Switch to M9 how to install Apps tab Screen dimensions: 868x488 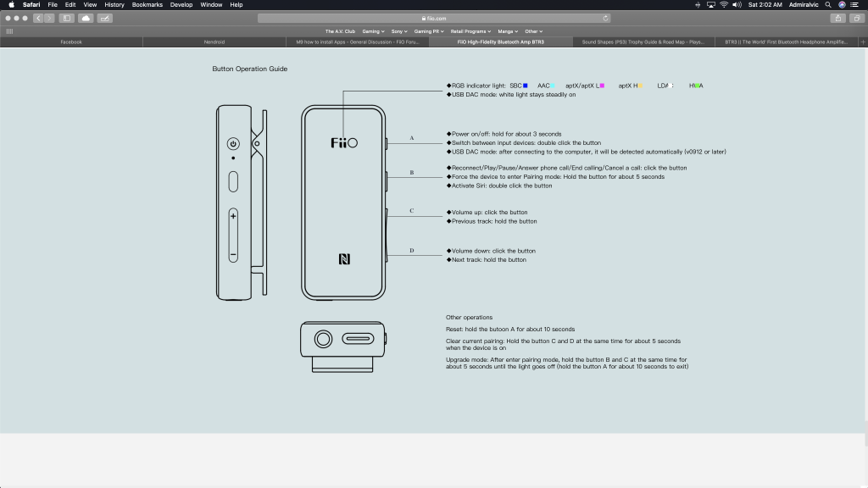[x=358, y=42]
